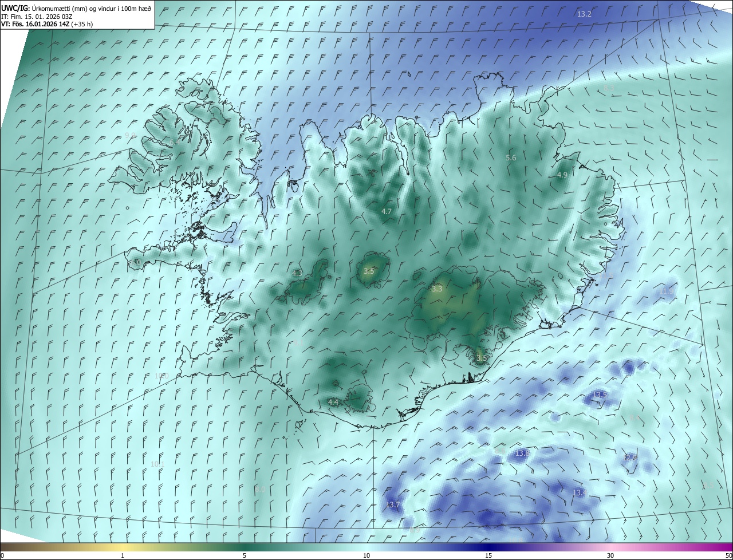Click the 13.5 value southeast of Iceland
The image size is (733, 560).
pos(600,395)
